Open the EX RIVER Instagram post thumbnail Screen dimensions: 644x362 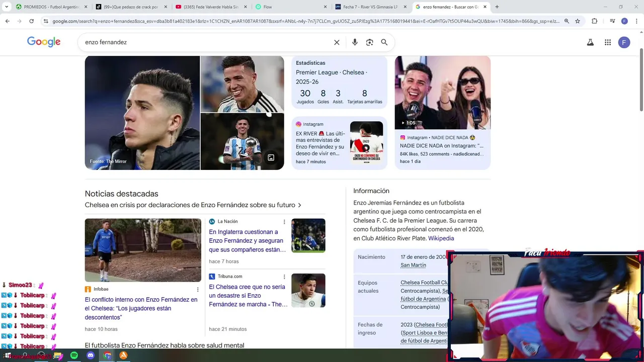(x=366, y=143)
